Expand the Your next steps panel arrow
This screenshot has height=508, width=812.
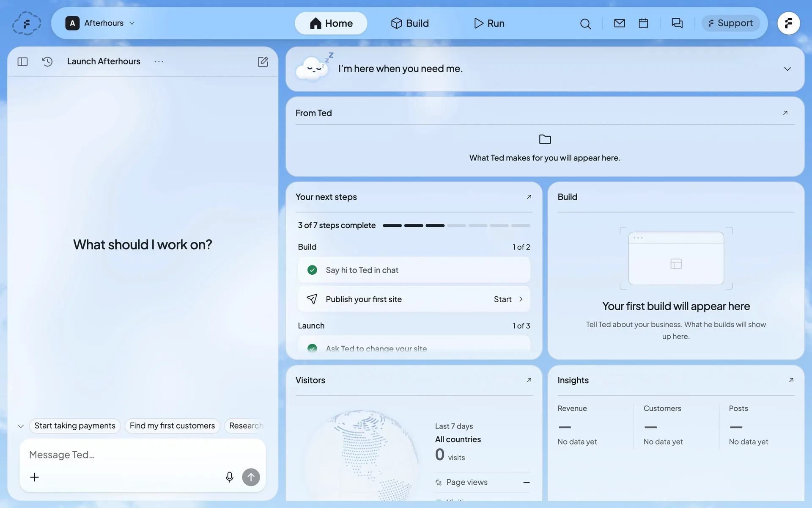[x=529, y=197]
